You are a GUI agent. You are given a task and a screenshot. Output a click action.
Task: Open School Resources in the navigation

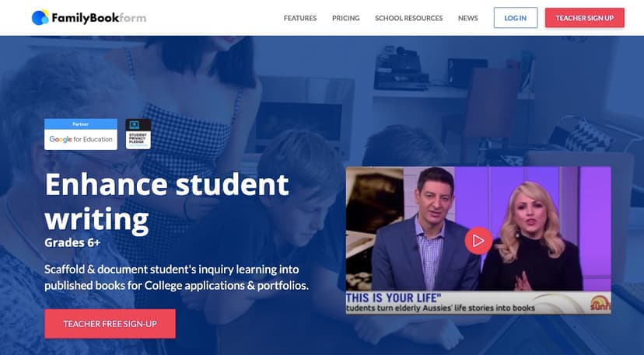pos(408,18)
